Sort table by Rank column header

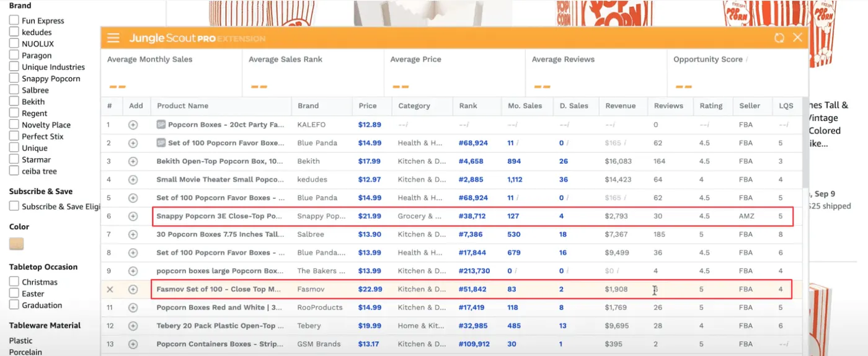(468, 106)
